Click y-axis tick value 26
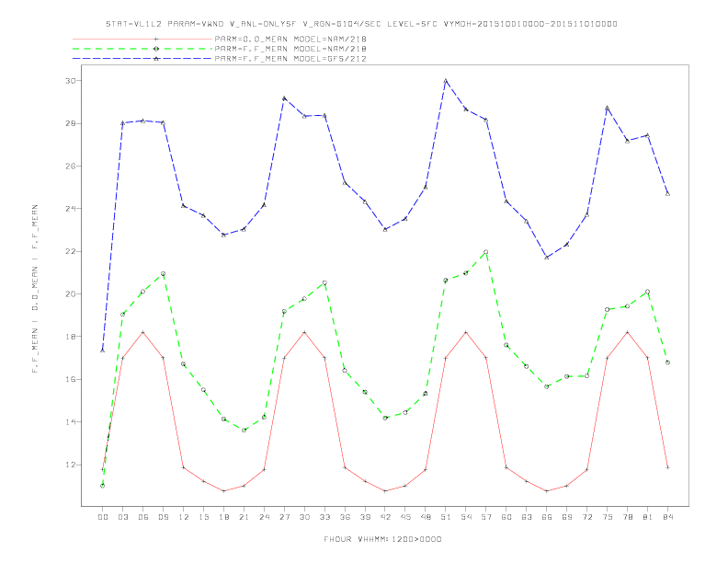Viewport: 728px width, 563px height. (70, 166)
